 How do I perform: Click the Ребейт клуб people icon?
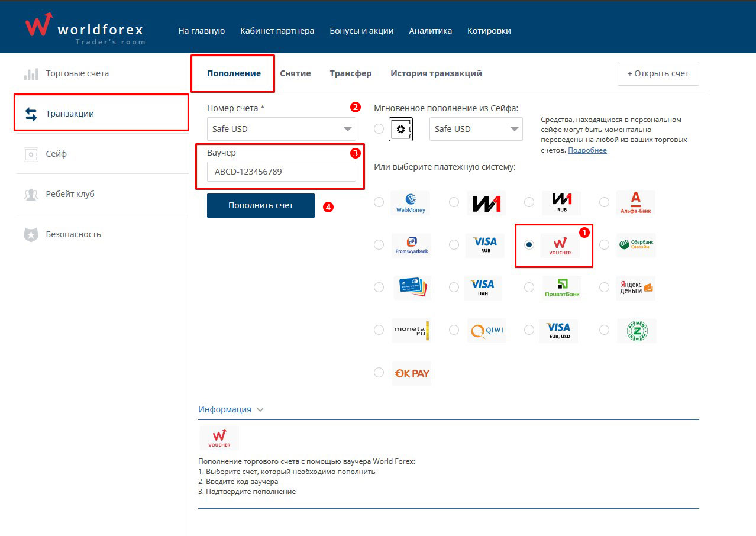tap(31, 195)
